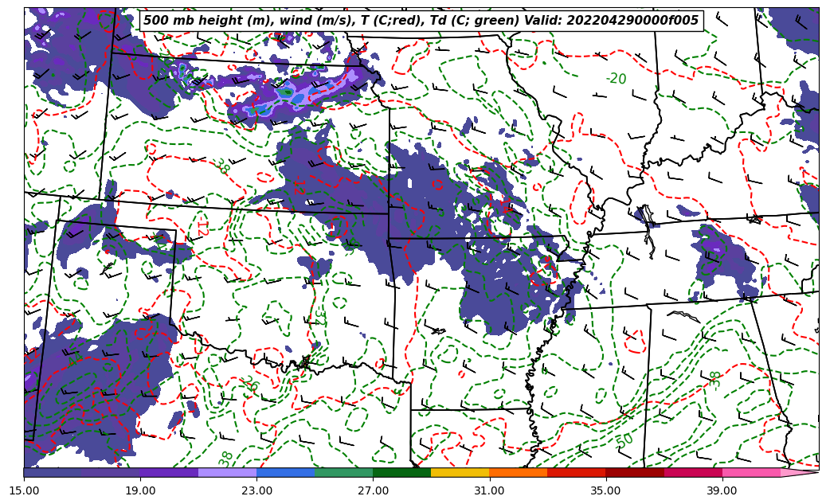
Task: Click the 35.00 colorbar tick label
Action: pyautogui.click(x=606, y=490)
